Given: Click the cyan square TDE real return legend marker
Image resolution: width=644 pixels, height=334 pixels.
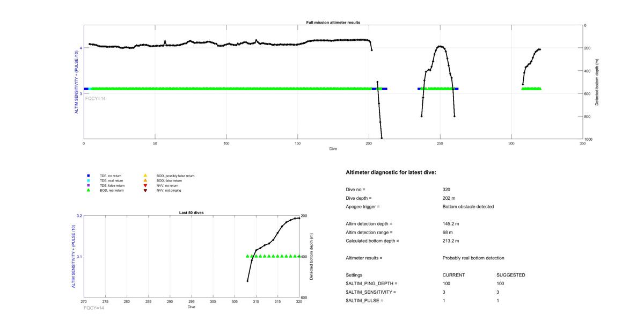Looking at the screenshot, I should click(88, 180).
